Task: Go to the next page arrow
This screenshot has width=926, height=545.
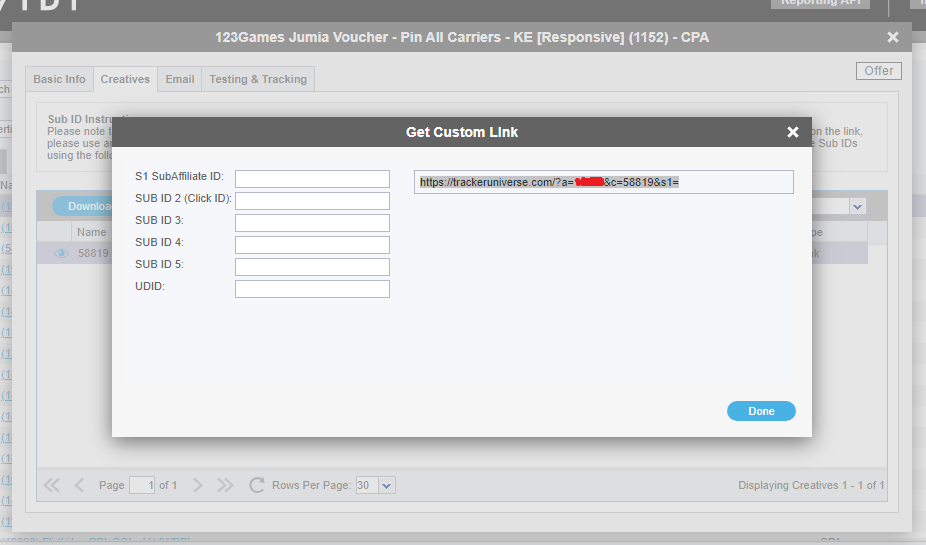Action: tap(197, 485)
